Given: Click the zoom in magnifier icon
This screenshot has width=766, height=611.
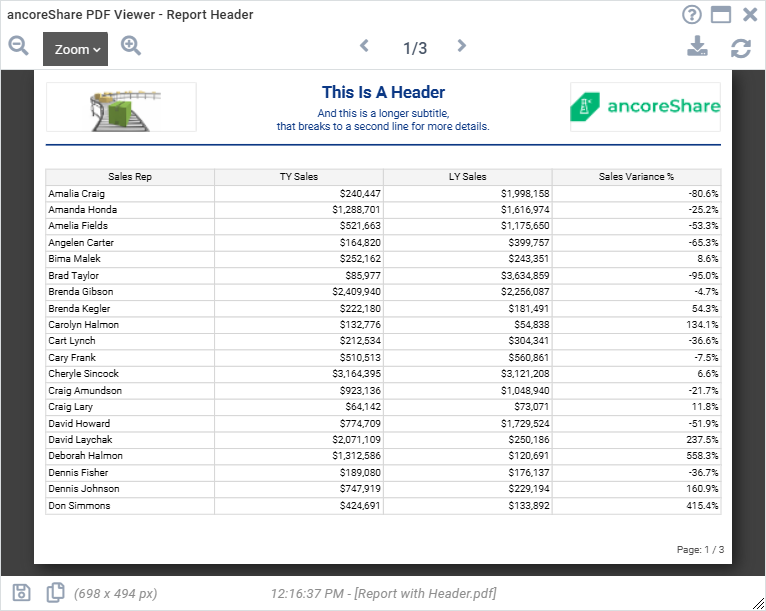Looking at the screenshot, I should 131,46.
